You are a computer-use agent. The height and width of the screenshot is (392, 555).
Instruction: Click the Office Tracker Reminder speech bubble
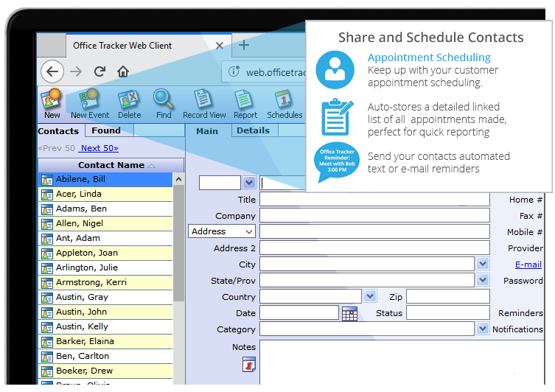coord(336,162)
